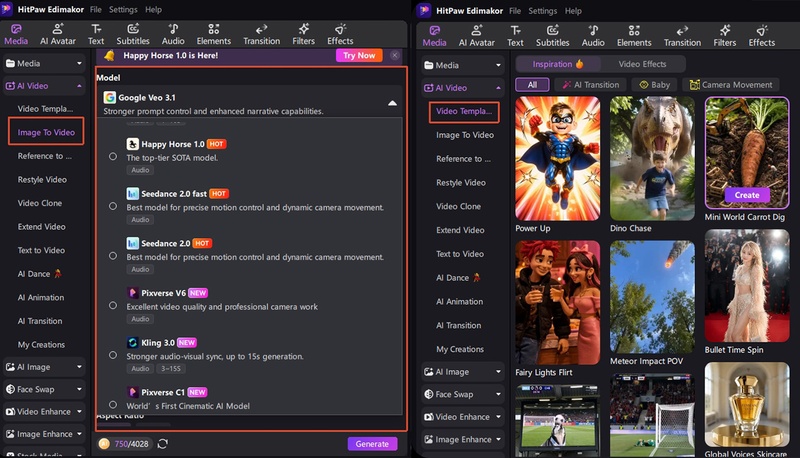Open AI Avatar tool in right window

[x=477, y=36]
